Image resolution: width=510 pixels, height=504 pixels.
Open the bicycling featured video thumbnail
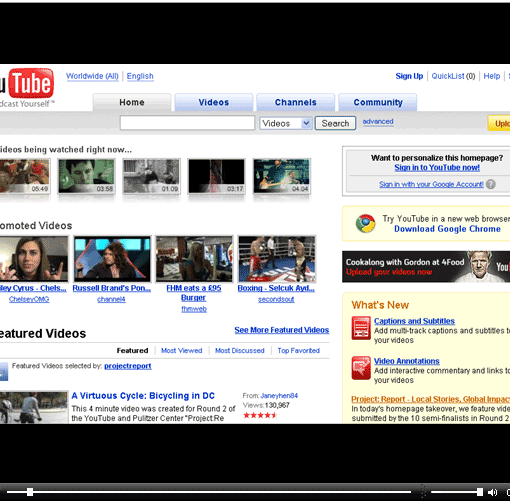coord(34,407)
